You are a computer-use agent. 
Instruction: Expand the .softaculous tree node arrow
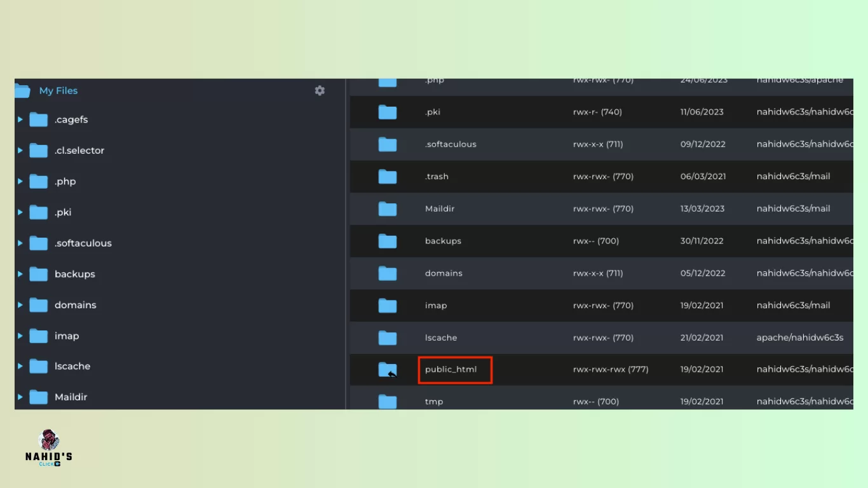20,243
